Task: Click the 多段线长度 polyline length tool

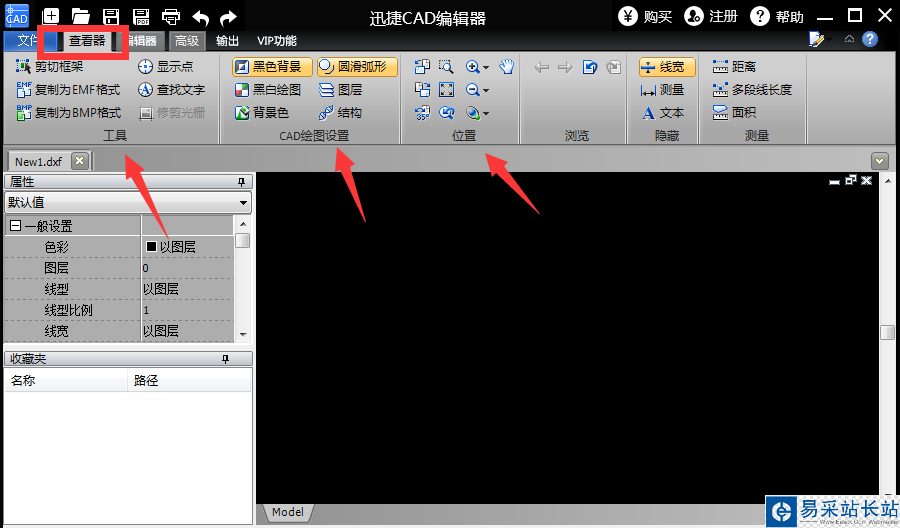Action: (x=752, y=90)
